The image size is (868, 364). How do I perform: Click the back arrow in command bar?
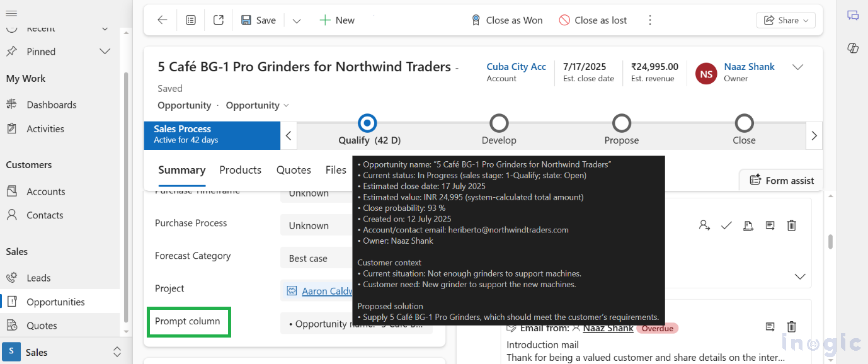[163, 20]
